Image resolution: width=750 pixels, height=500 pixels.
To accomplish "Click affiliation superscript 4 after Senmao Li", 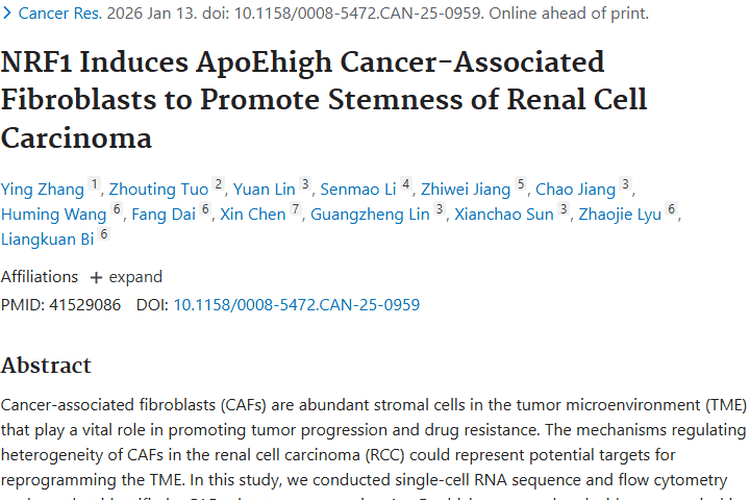I will 406,185.
